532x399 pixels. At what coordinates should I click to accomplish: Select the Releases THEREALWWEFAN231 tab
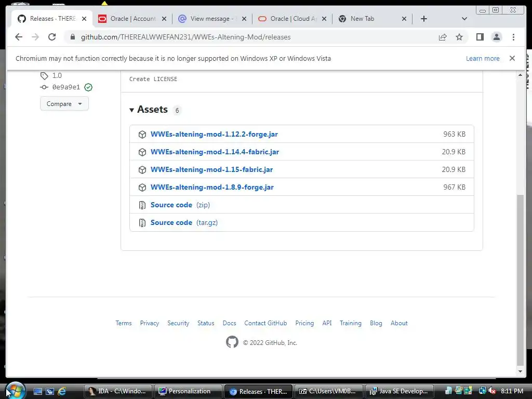[x=52, y=19]
